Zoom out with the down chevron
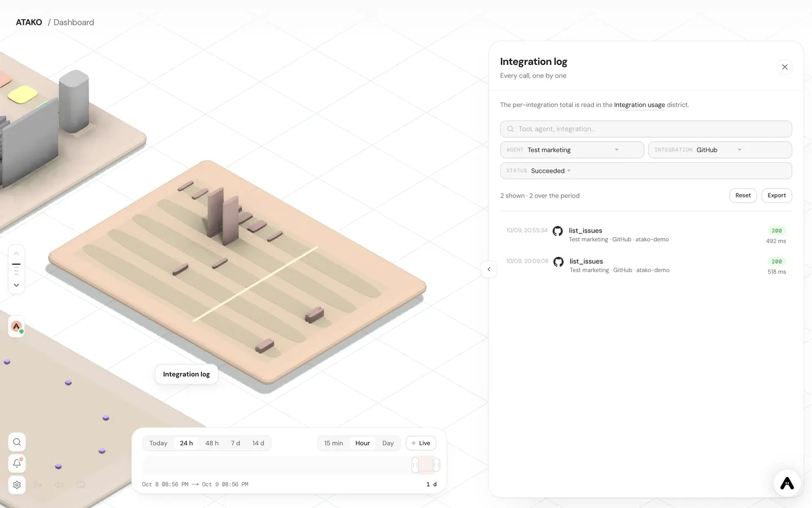This screenshot has height=508, width=812. pos(16,285)
